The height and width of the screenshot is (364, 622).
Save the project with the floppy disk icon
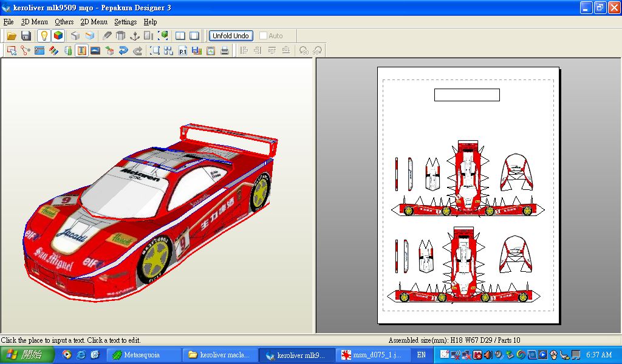[x=26, y=36]
